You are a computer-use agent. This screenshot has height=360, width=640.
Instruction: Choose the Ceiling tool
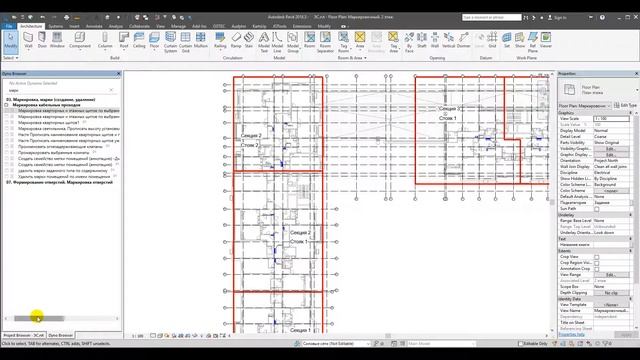coord(139,41)
